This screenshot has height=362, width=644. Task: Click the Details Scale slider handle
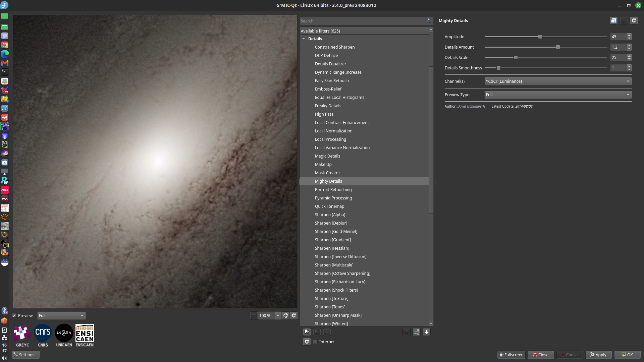click(x=516, y=58)
